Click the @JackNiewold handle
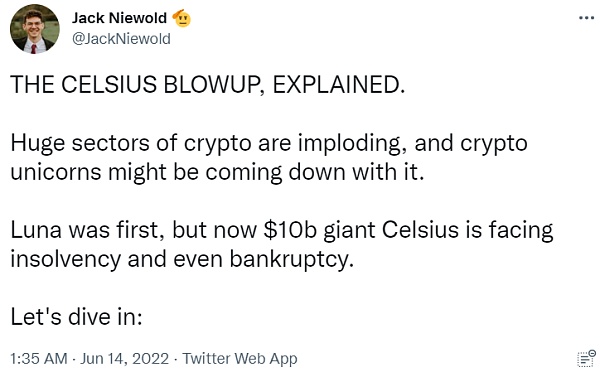This screenshot has width=600, height=377. point(121,39)
